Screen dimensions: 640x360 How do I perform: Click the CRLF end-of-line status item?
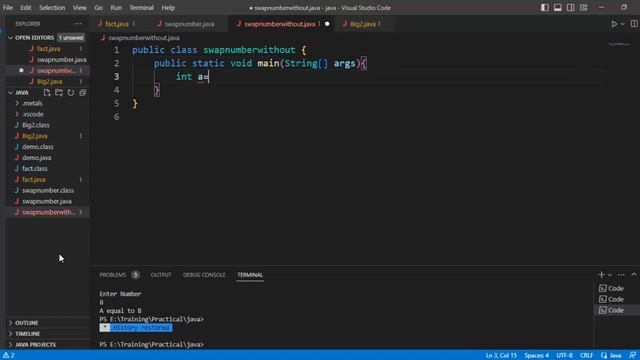587,356
